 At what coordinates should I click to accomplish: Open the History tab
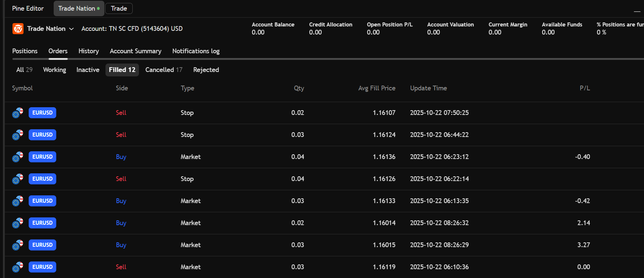(89, 51)
